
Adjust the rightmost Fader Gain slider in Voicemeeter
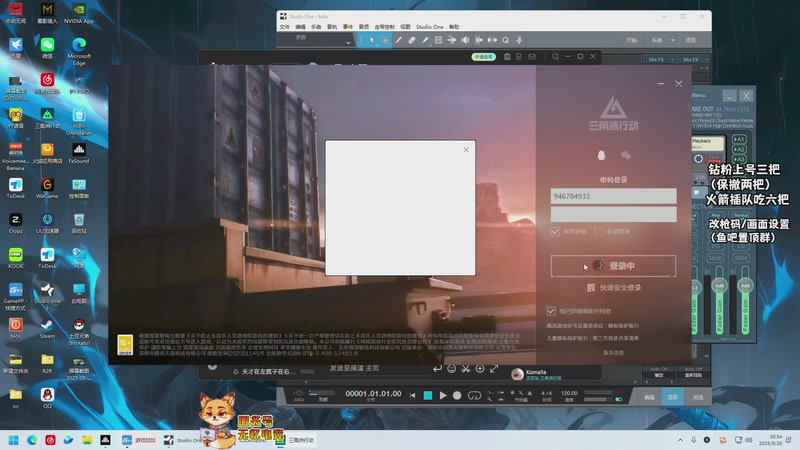pyautogui.click(x=745, y=285)
